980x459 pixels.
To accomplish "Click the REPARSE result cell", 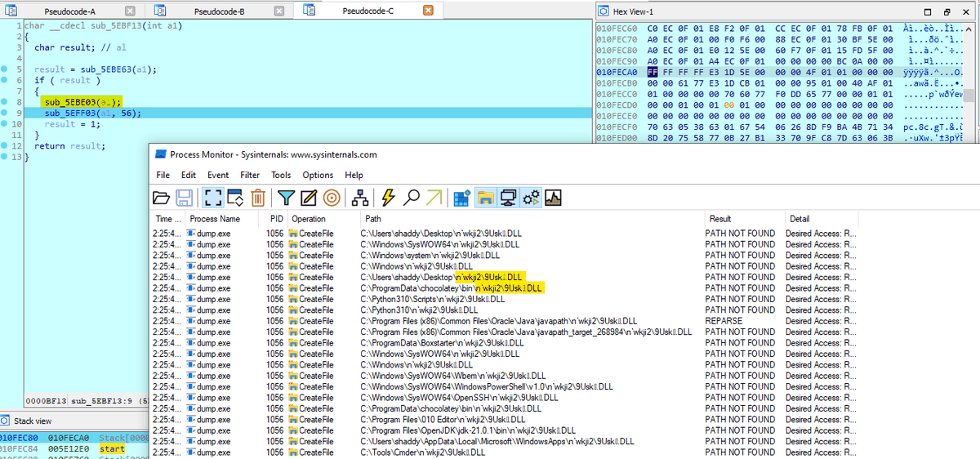I will coord(724,321).
